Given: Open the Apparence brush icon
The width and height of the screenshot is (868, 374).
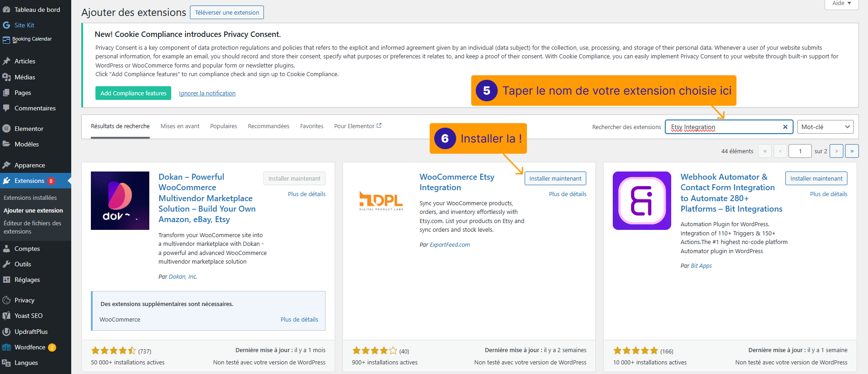Looking at the screenshot, I should tap(6, 165).
